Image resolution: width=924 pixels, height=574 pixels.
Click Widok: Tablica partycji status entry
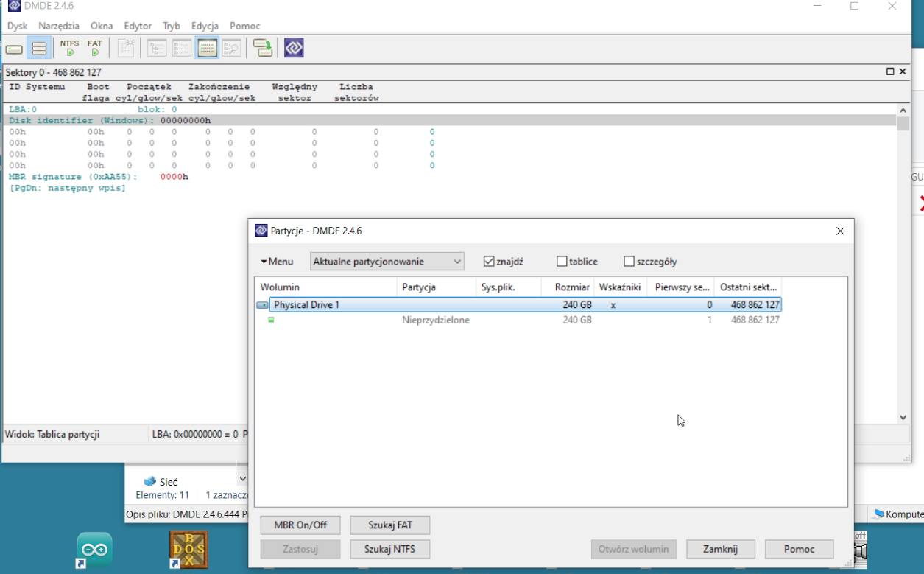click(52, 434)
